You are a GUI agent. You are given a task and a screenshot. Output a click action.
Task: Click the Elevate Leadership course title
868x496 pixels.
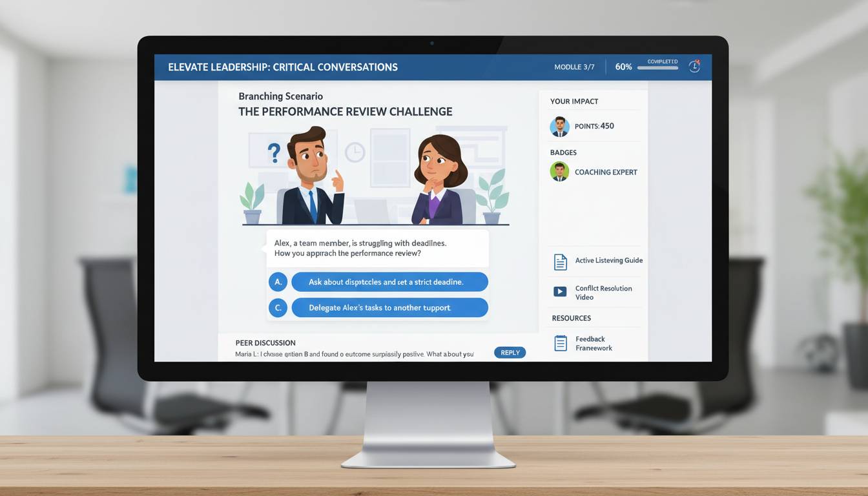click(283, 67)
